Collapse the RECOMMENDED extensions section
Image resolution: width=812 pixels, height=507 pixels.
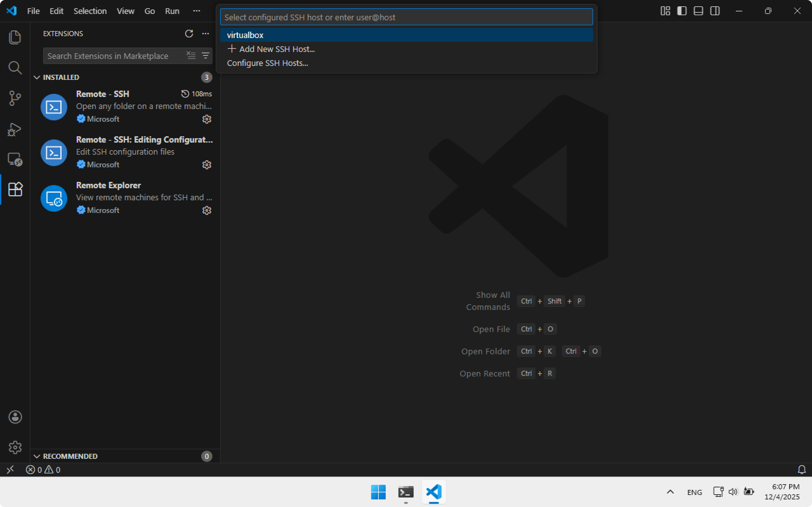pos(37,456)
